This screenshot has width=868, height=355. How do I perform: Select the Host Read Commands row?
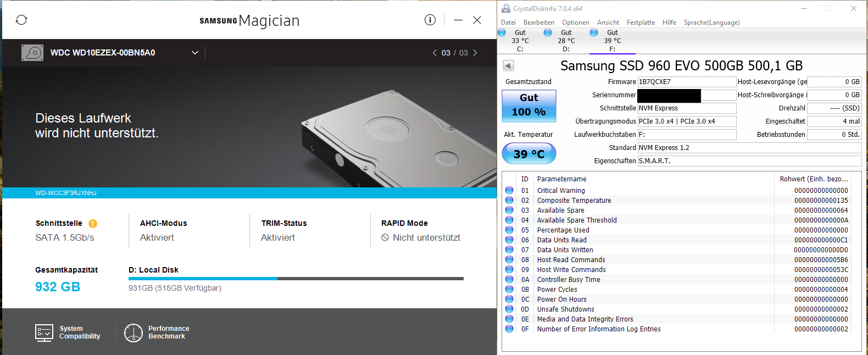click(x=676, y=260)
